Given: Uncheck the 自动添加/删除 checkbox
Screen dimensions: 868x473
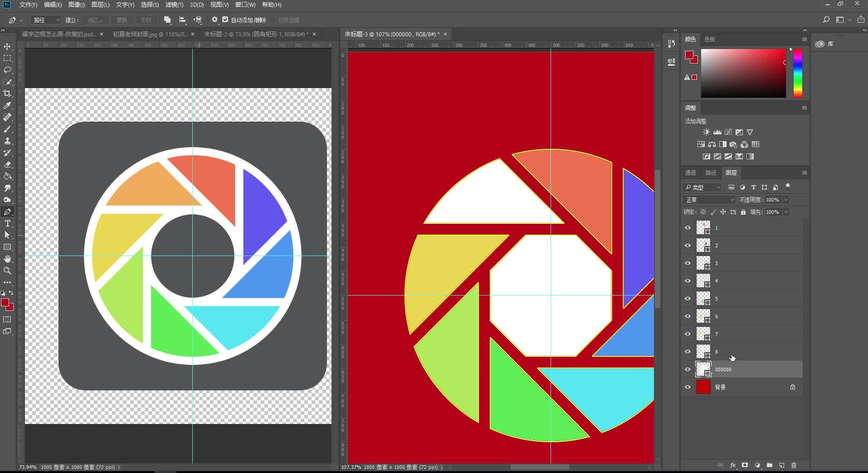Looking at the screenshot, I should (x=225, y=20).
